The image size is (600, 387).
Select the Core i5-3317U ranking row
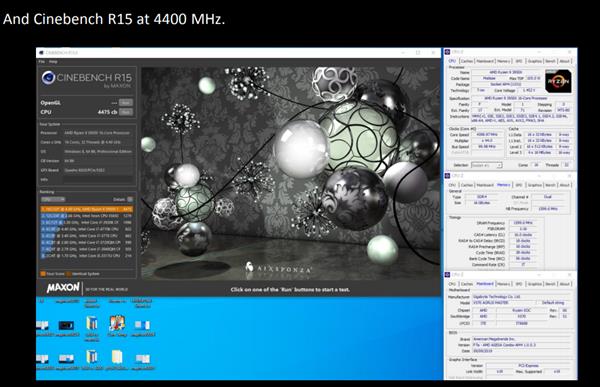pos(87,255)
